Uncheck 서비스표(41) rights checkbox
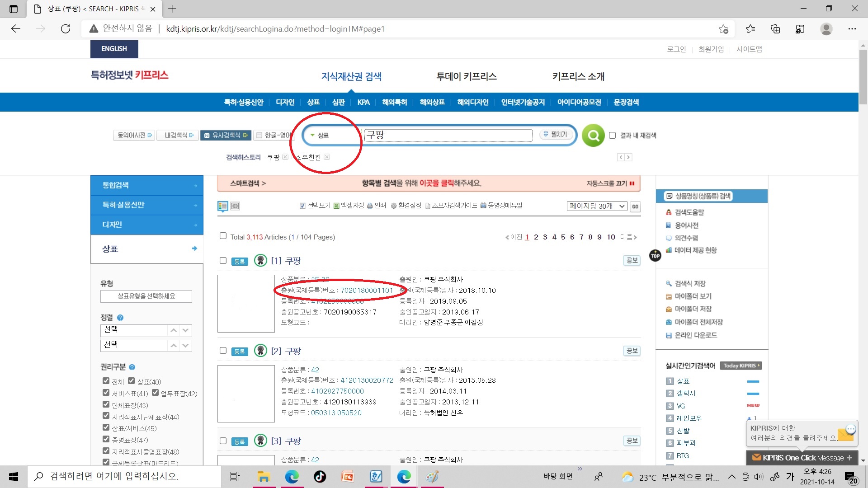Viewport: 868px width, 488px height. click(x=106, y=393)
